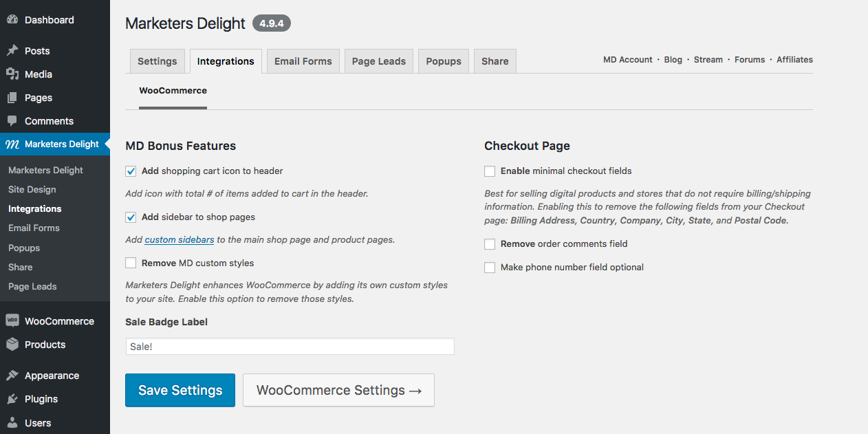Screen dimensions: 868x434
Task: Click the 4.9.4 version badge
Action: [x=272, y=23]
